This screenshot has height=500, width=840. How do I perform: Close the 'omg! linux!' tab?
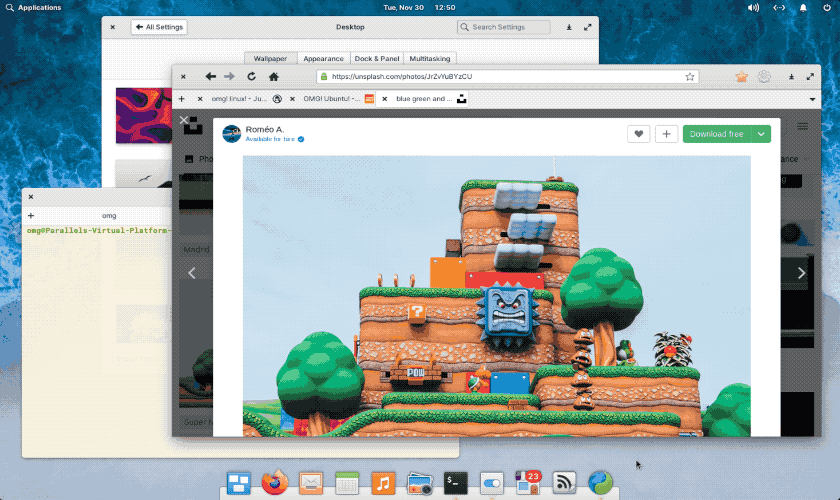coord(200,99)
